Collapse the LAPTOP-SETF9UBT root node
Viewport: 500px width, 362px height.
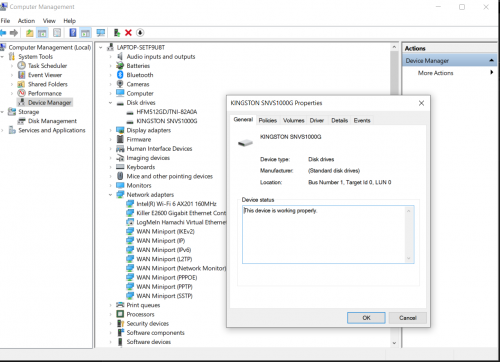(x=101, y=48)
